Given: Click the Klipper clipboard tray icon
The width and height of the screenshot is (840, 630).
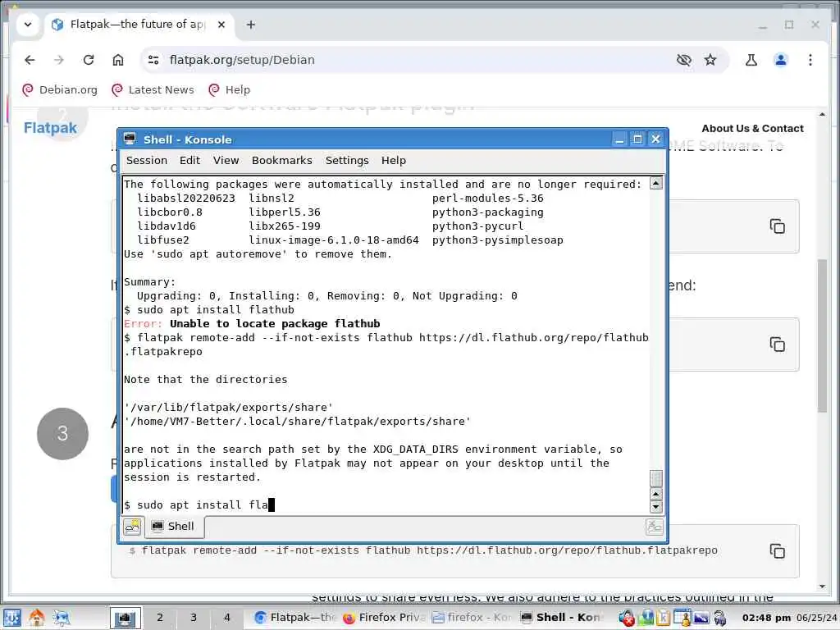Looking at the screenshot, I should coord(663,619).
